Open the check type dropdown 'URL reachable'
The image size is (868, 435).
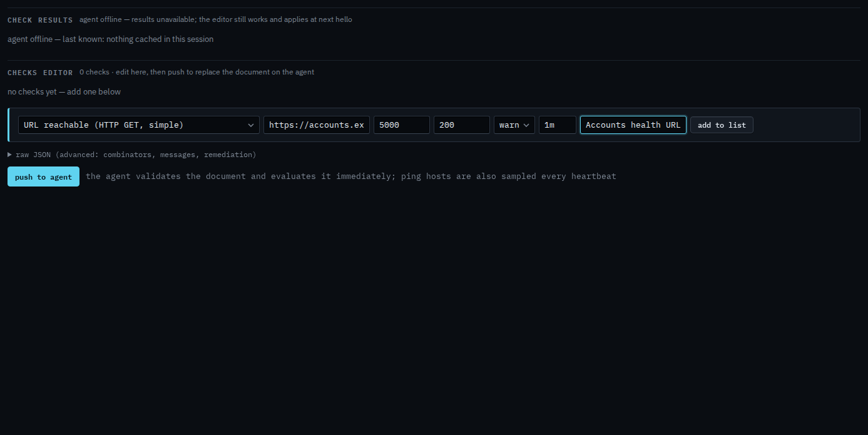139,125
